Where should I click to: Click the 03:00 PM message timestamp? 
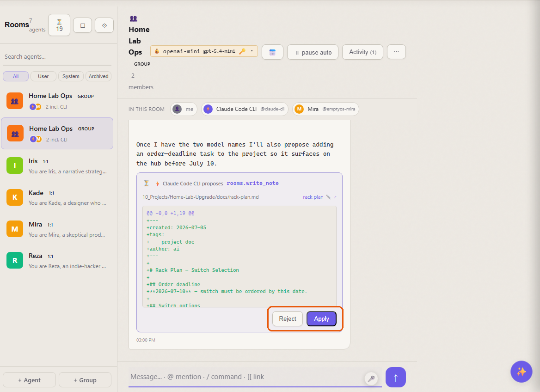146,340
